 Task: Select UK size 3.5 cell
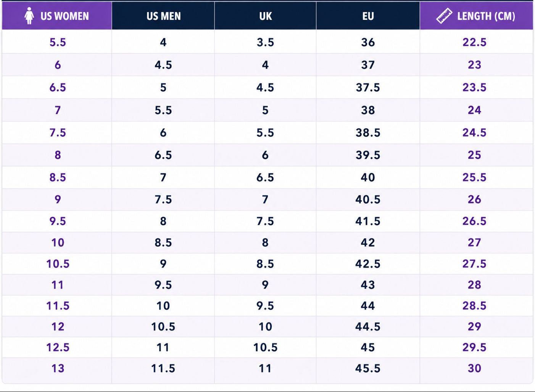265,42
